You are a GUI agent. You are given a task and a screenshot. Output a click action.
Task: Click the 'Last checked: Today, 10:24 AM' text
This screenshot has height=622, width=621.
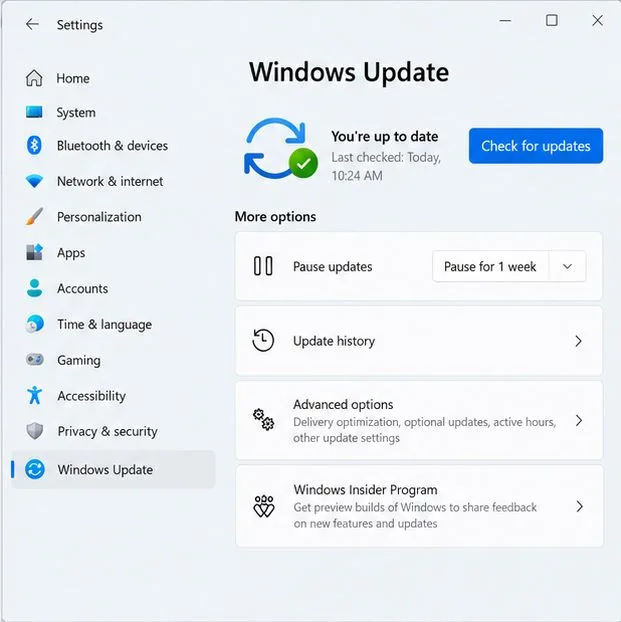386,167
